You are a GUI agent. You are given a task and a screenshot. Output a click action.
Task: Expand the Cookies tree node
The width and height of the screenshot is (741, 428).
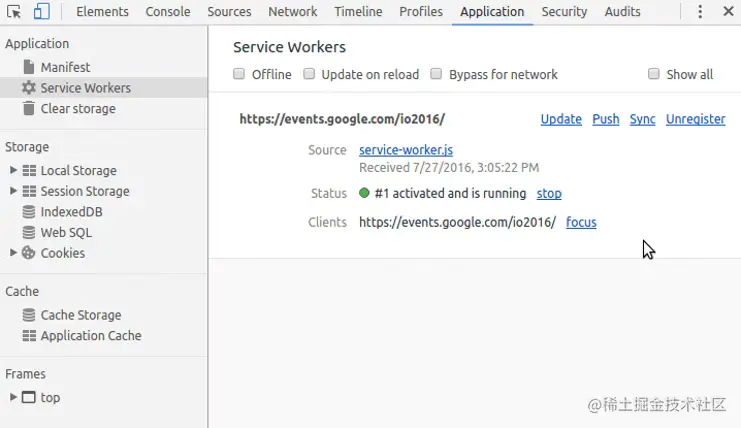coord(13,253)
